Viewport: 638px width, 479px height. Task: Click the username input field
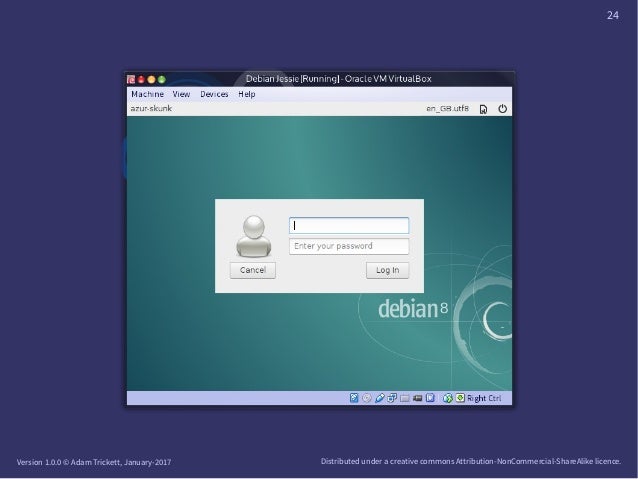349,225
